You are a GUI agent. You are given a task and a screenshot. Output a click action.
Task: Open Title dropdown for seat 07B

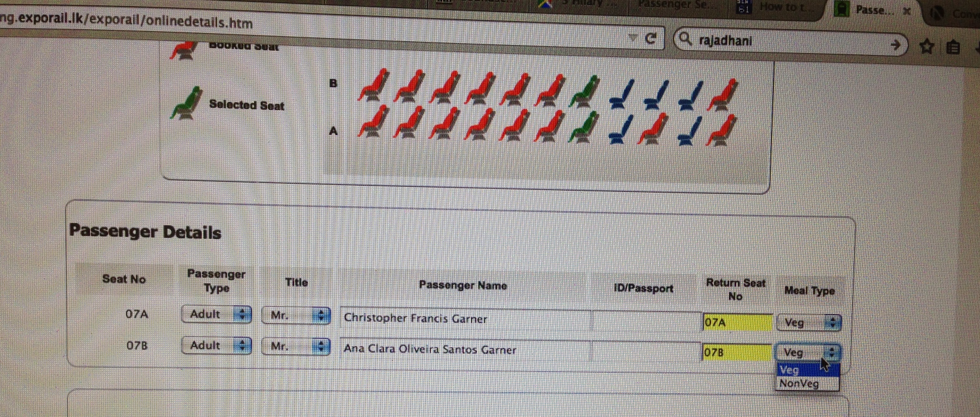pos(295,346)
